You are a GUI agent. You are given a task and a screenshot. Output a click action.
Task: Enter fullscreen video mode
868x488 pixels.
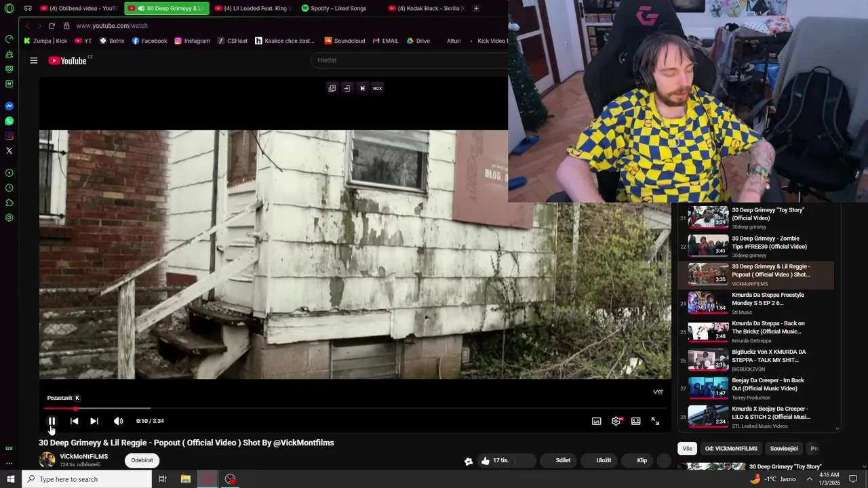tap(656, 421)
